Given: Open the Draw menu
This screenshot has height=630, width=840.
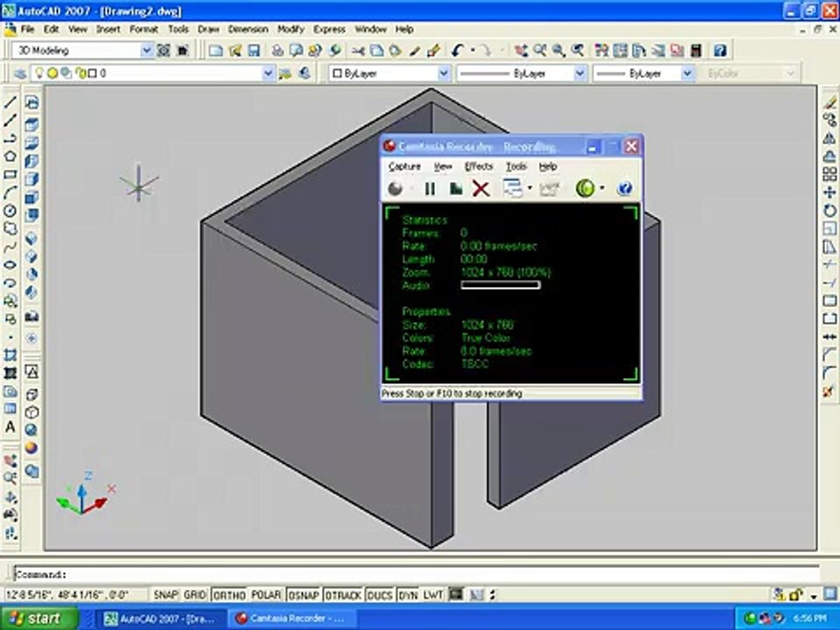Looking at the screenshot, I should 208,30.
